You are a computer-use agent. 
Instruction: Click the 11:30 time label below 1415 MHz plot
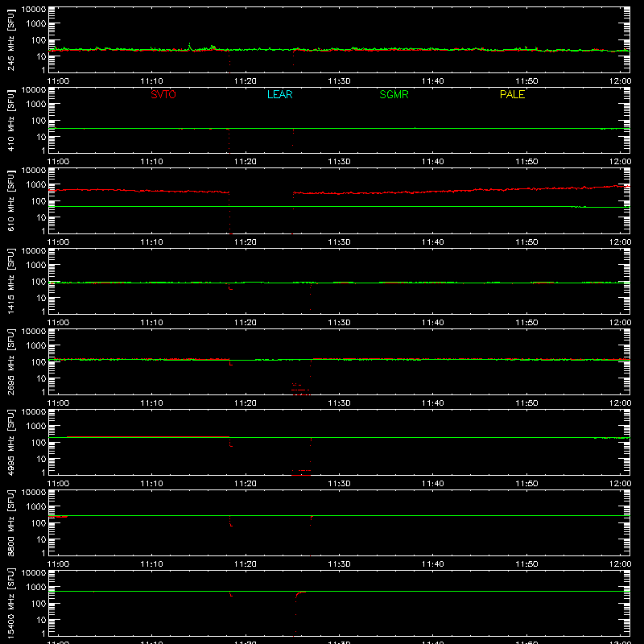(x=339, y=323)
